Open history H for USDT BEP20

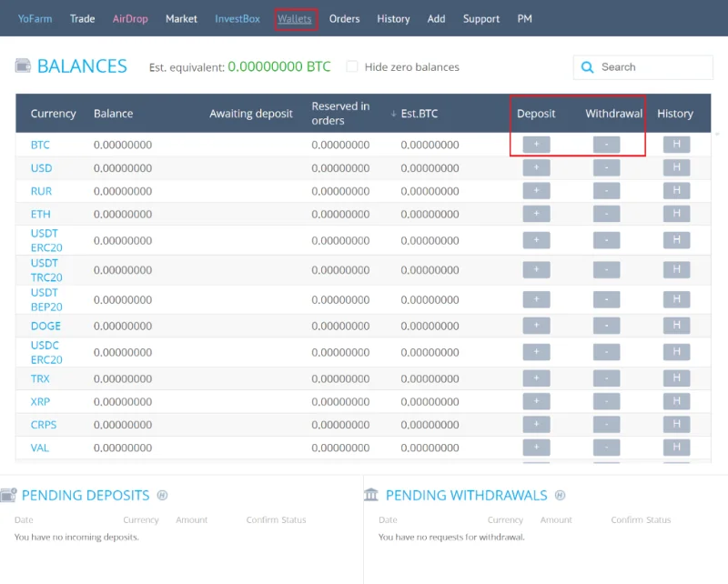click(x=676, y=299)
